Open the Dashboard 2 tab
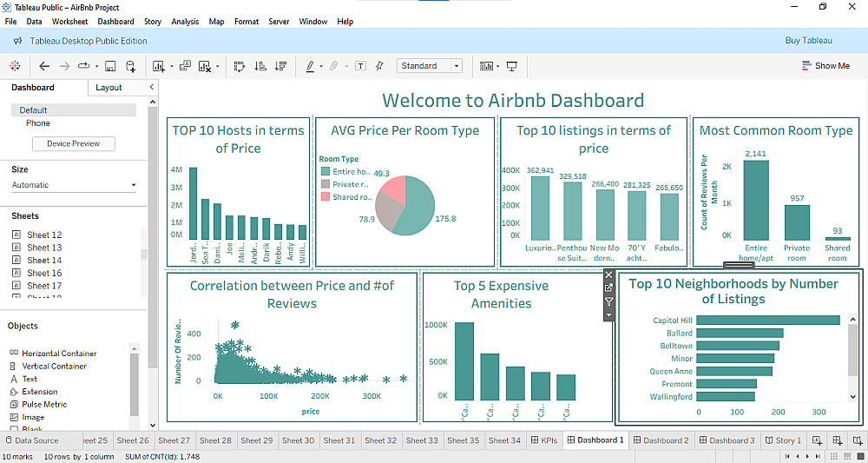 tap(661, 440)
